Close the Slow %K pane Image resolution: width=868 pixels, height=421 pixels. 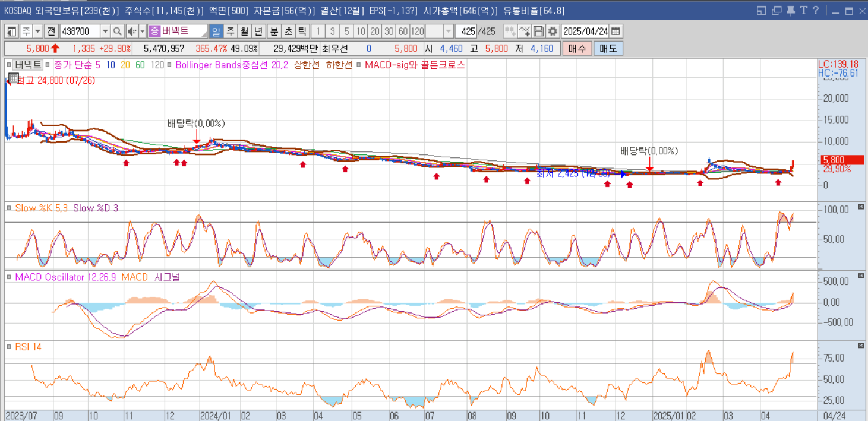[861, 207]
